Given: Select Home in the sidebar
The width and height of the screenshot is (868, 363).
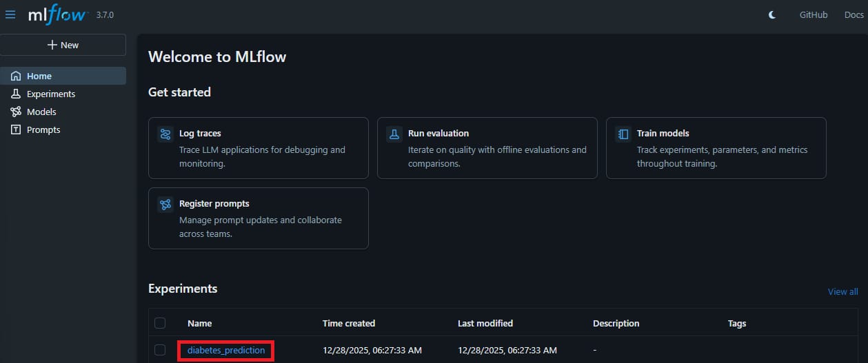Looking at the screenshot, I should point(63,76).
